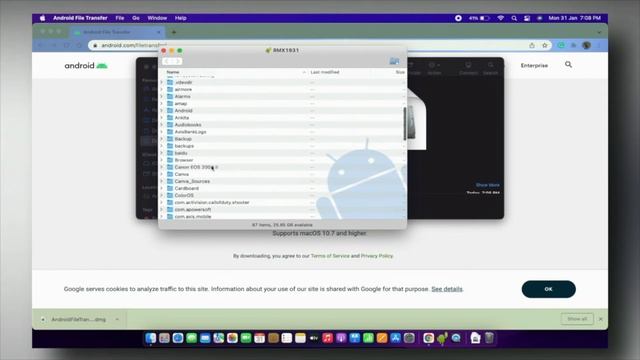The height and width of the screenshot is (360, 640).
Task: Click the Enterprise link on android site
Action: (x=534, y=65)
